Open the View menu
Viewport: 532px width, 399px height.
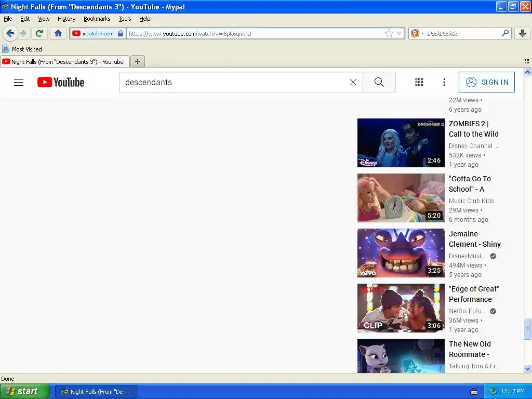44,19
